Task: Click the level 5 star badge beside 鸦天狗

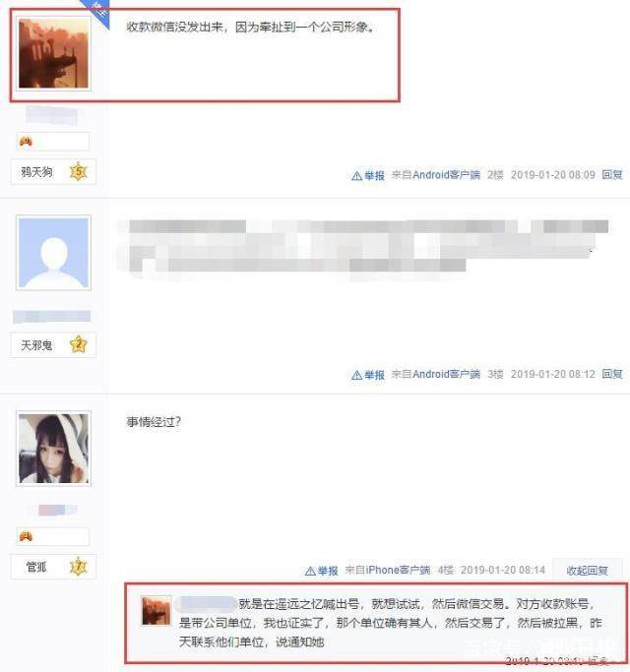Action: [79, 172]
